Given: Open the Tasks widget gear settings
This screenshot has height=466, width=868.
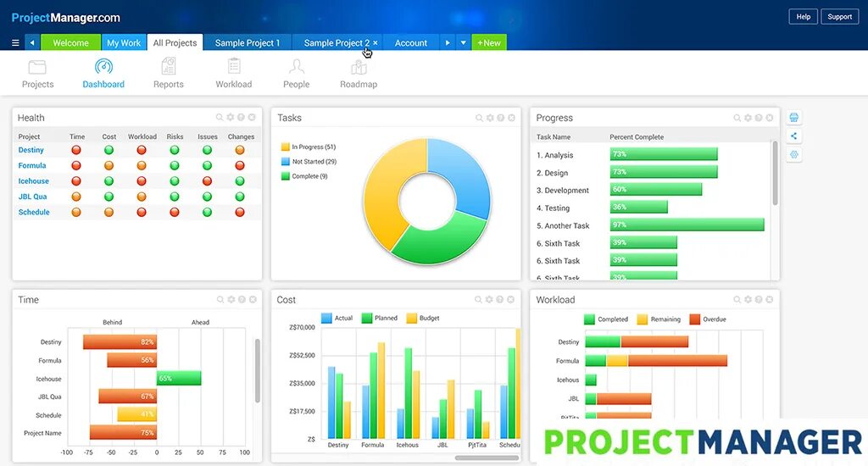Looking at the screenshot, I should pos(490,118).
